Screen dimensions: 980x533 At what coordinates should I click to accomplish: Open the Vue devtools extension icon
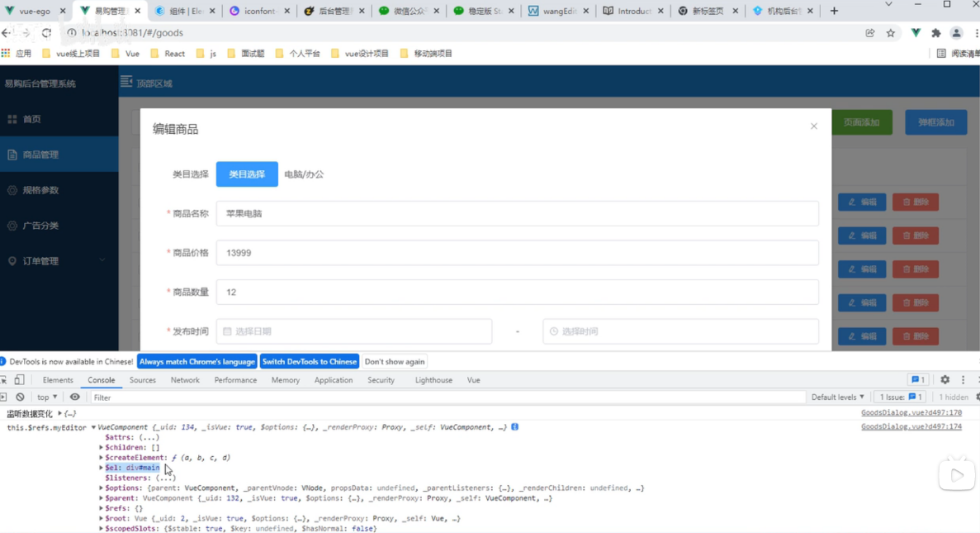(916, 32)
